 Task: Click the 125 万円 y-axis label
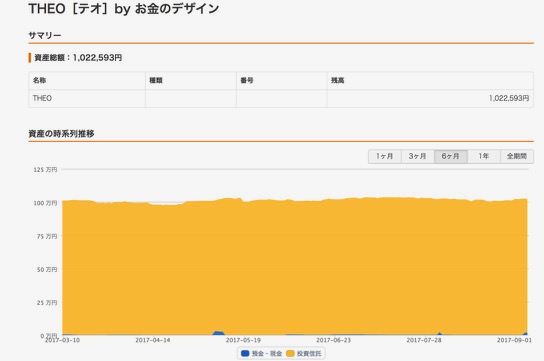45,170
